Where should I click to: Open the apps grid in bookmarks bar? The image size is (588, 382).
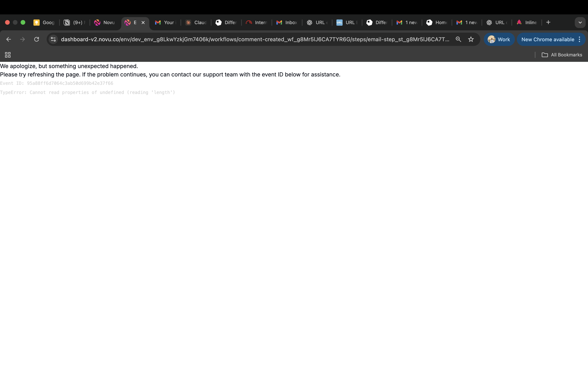point(8,55)
